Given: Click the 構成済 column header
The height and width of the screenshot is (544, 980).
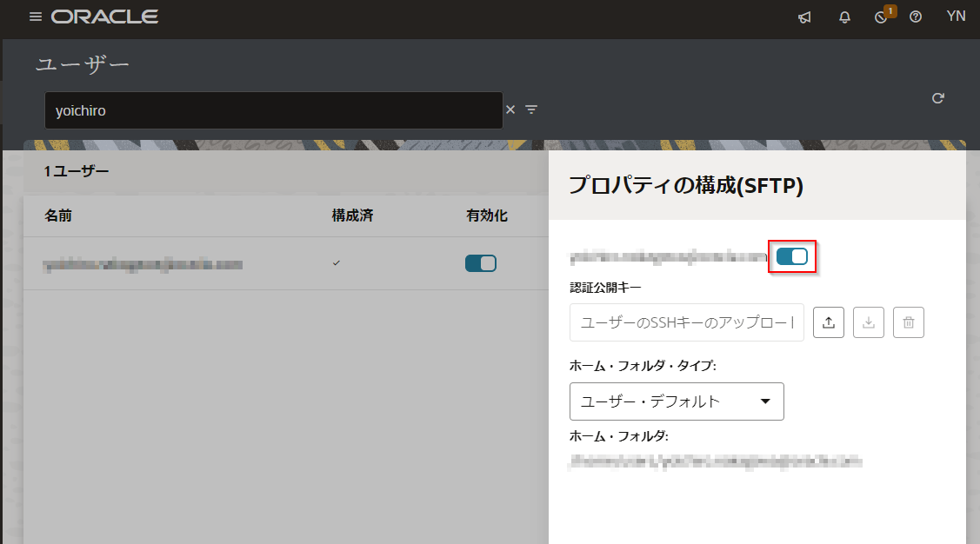Looking at the screenshot, I should [352, 216].
